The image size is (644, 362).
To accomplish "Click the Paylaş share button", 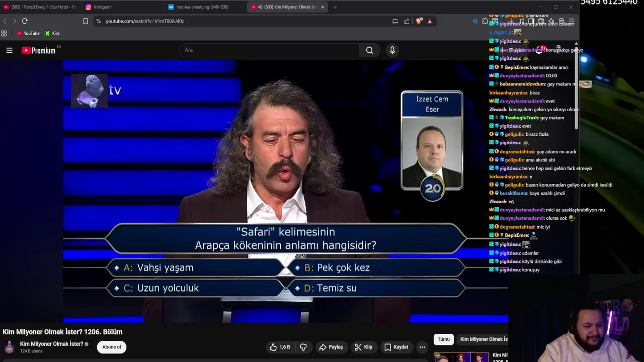I will (331, 347).
